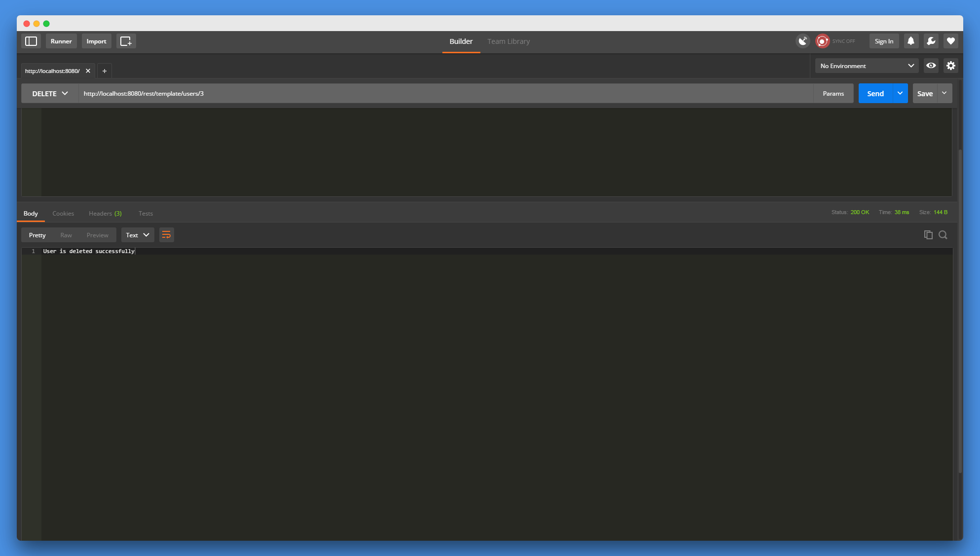Click the Import button
Viewport: 980px width, 556px height.
(97, 41)
